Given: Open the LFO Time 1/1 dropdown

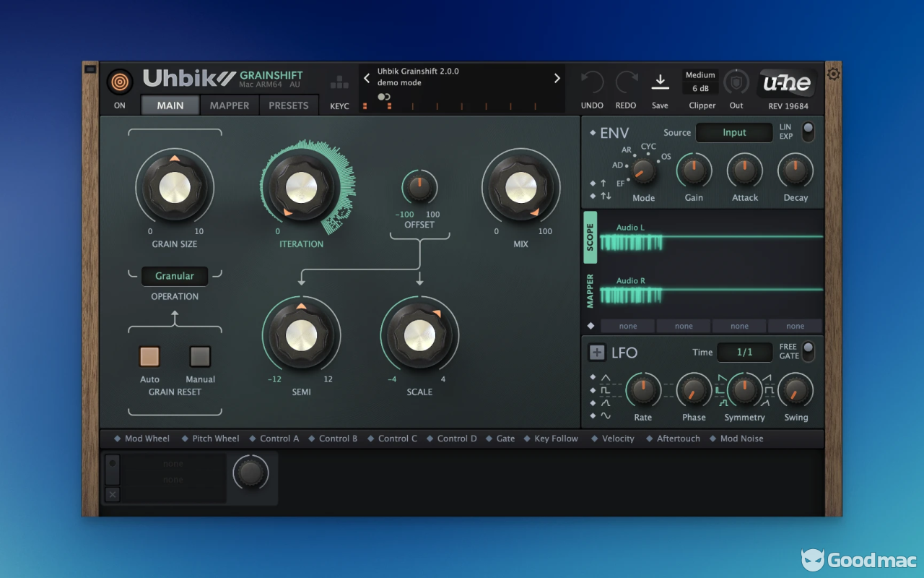Looking at the screenshot, I should [744, 353].
